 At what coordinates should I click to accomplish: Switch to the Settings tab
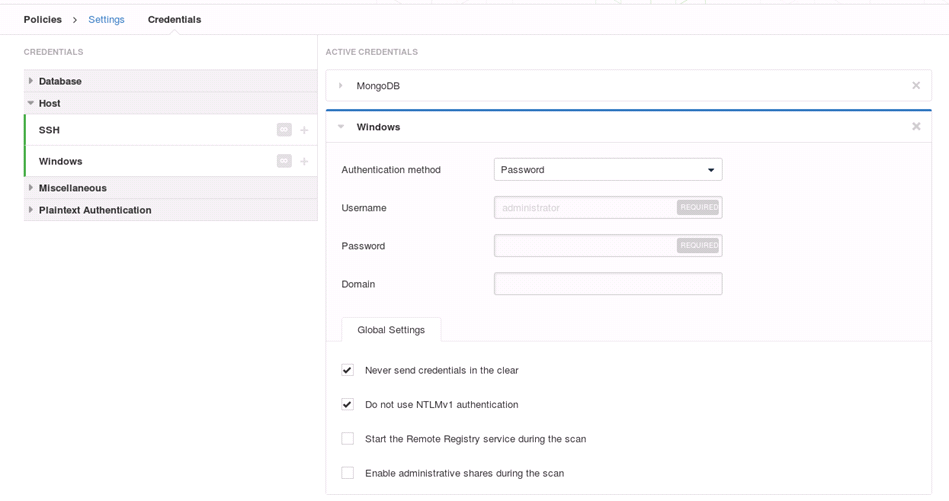(x=107, y=19)
